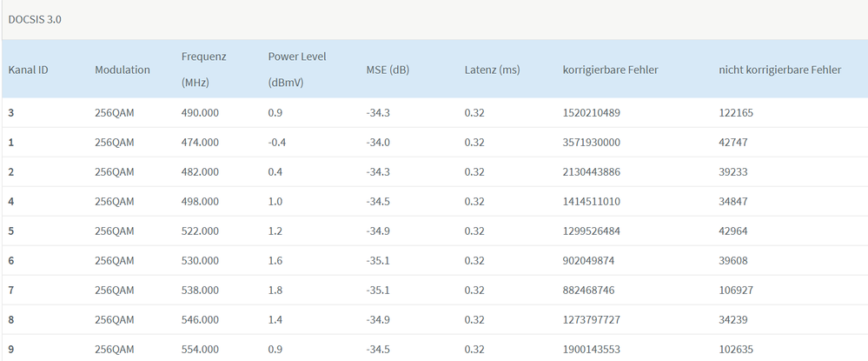The width and height of the screenshot is (868, 361).
Task: Select the Power Level (dBmV) header
Action: point(297,70)
